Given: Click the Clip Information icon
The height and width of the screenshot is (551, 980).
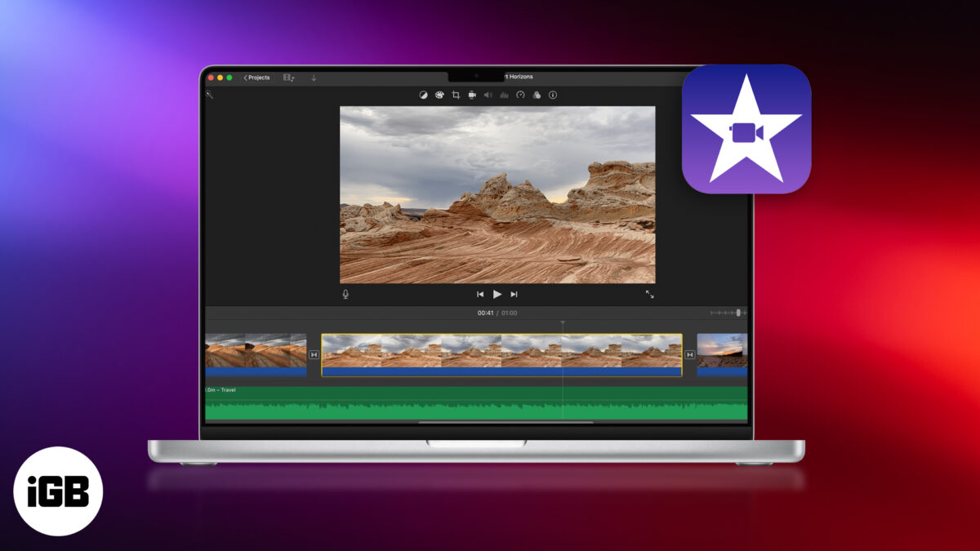Looking at the screenshot, I should tap(552, 95).
